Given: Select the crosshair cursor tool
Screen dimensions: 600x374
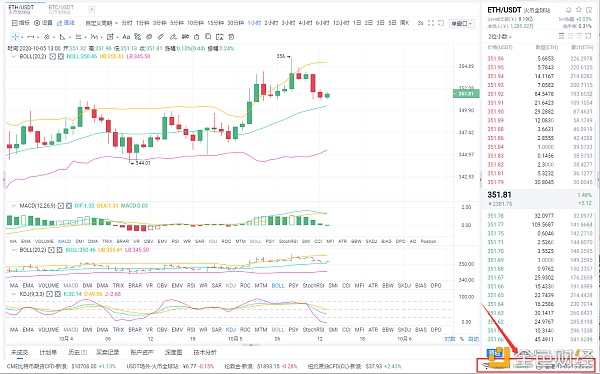Looking at the screenshot, I should [x=15, y=37].
